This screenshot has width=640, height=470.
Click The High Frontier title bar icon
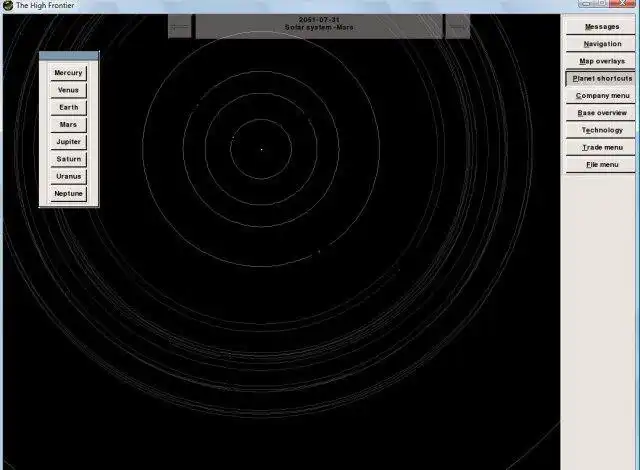pyautogui.click(x=8, y=5)
